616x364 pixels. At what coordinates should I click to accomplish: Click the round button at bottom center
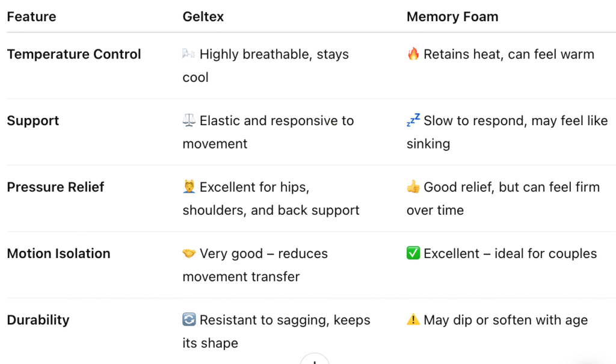[x=314, y=361]
